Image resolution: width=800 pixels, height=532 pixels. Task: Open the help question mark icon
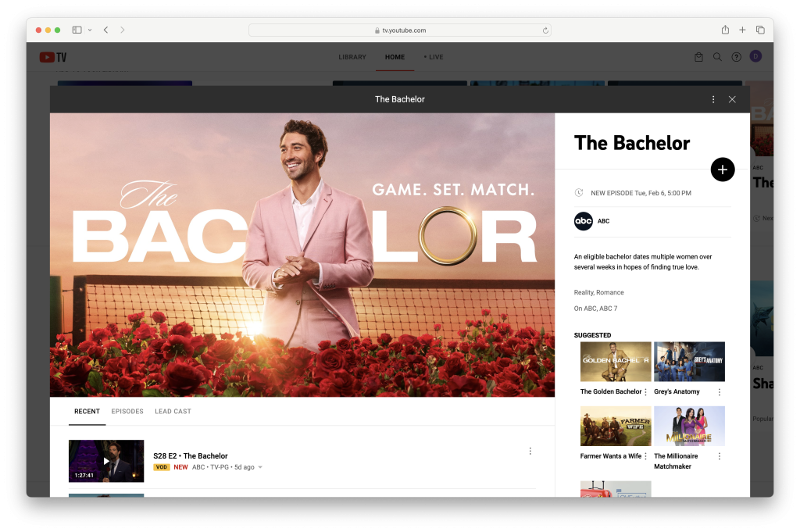[x=736, y=57]
